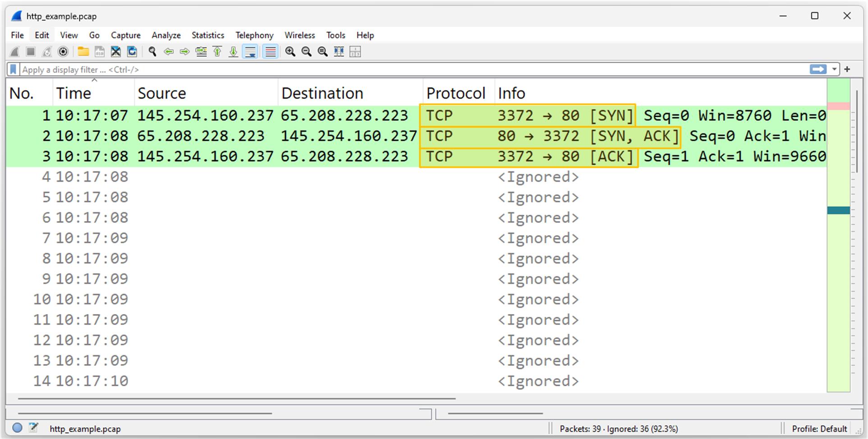Screen dimensions: 868x439
Task: Open the Analyze menu
Action: pos(166,35)
